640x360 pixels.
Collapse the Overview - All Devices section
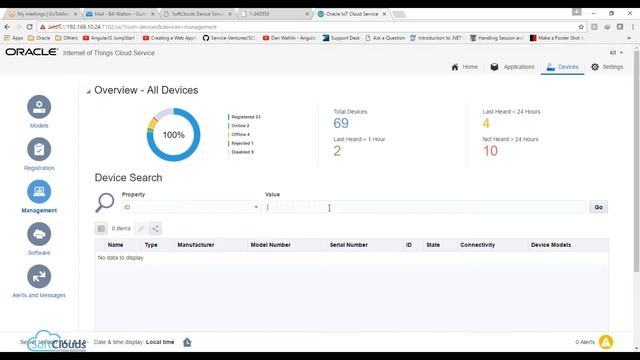pos(88,91)
